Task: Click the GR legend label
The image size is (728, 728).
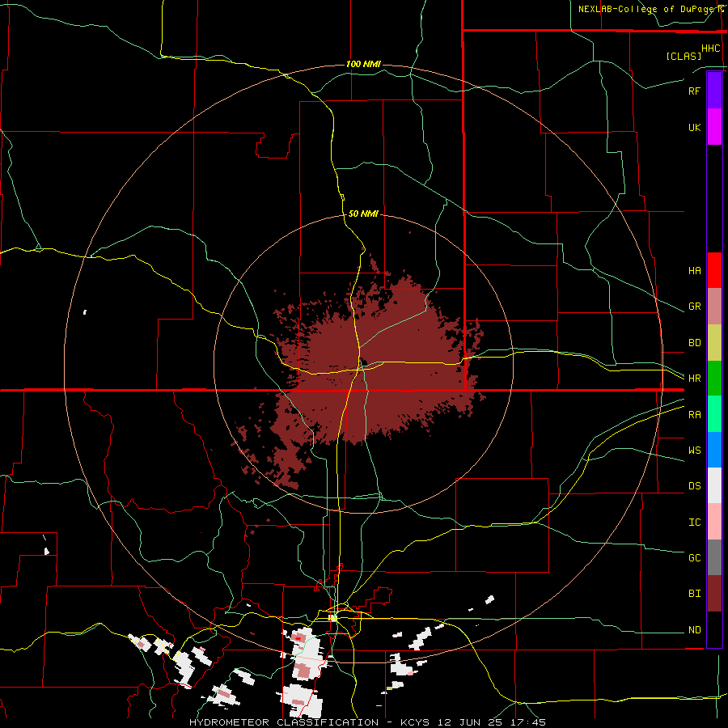Action: point(694,307)
